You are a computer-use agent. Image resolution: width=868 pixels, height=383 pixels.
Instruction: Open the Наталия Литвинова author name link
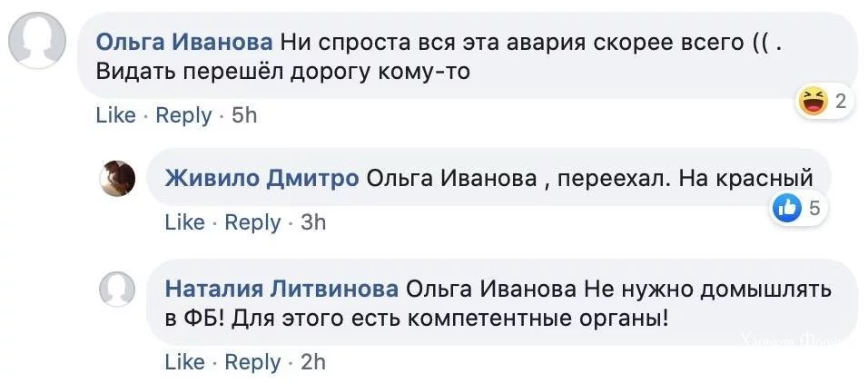(x=281, y=290)
